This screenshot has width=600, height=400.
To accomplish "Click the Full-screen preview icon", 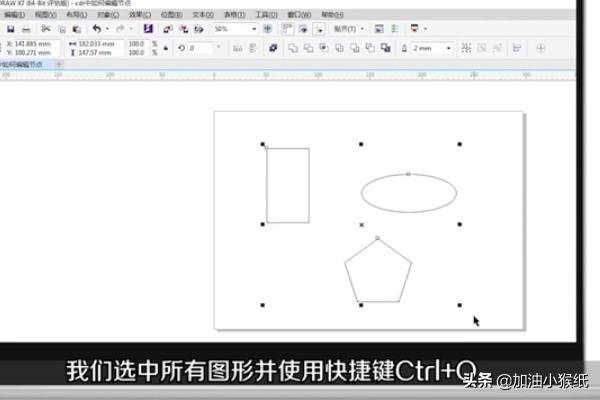I will 267,29.
